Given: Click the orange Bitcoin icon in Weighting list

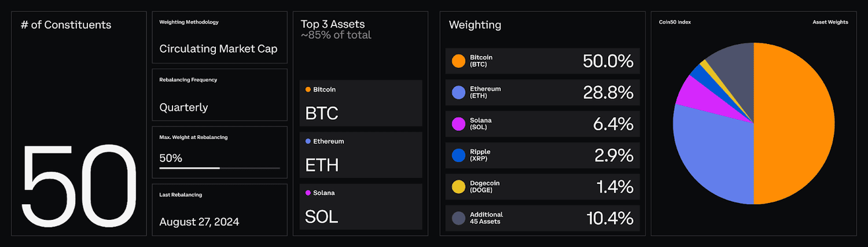Looking at the screenshot, I should pyautogui.click(x=459, y=61).
